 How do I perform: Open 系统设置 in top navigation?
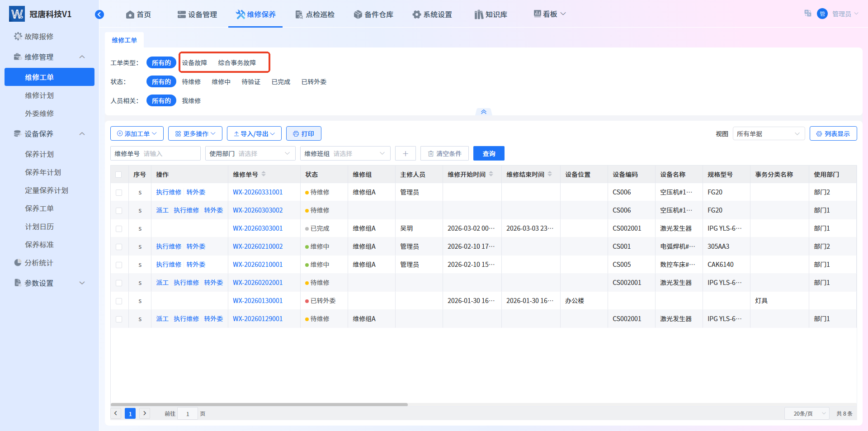[432, 14]
